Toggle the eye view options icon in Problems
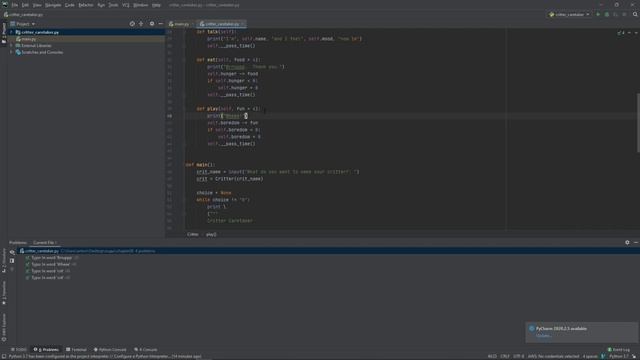Image resolution: width=640 pixels, height=360 pixels. [x=12, y=252]
